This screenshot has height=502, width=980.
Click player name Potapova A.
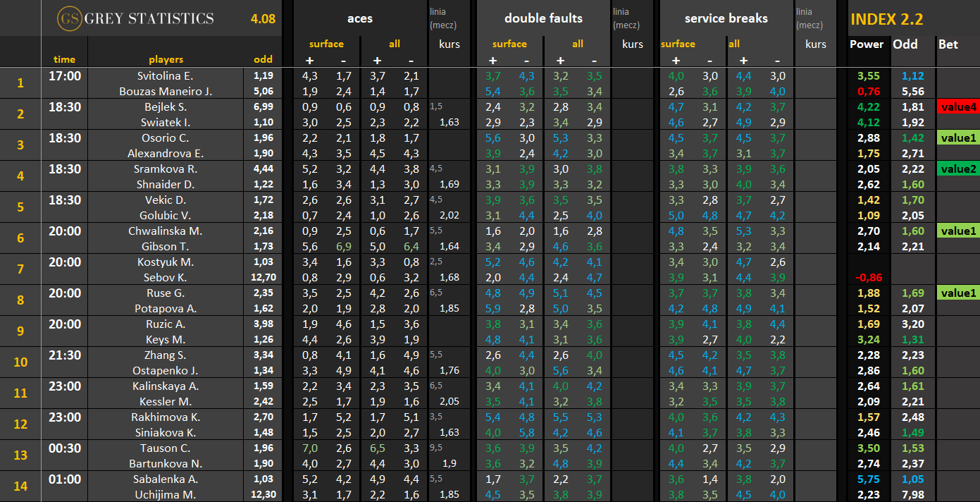pyautogui.click(x=166, y=308)
